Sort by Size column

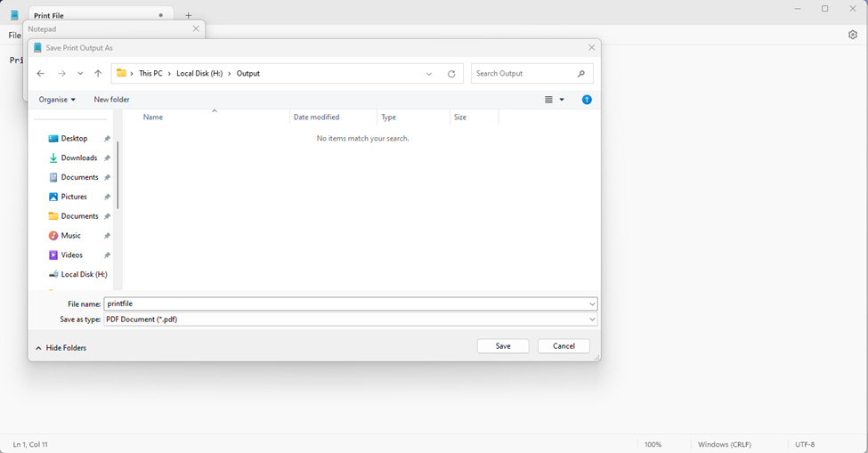tap(460, 117)
